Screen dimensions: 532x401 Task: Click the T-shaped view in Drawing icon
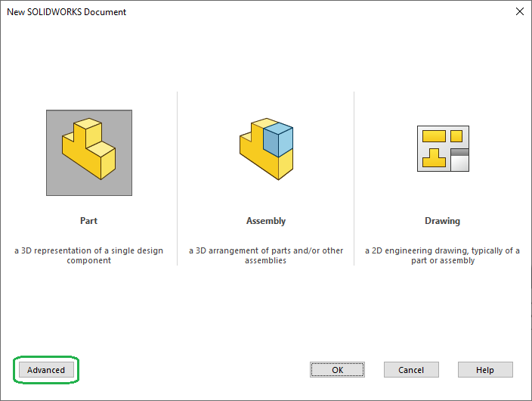click(433, 157)
